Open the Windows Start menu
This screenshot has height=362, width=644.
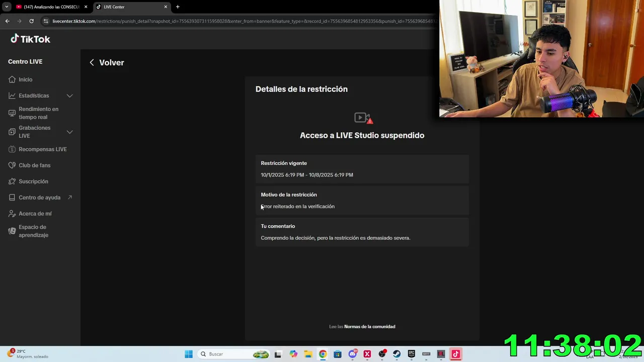[x=189, y=354]
